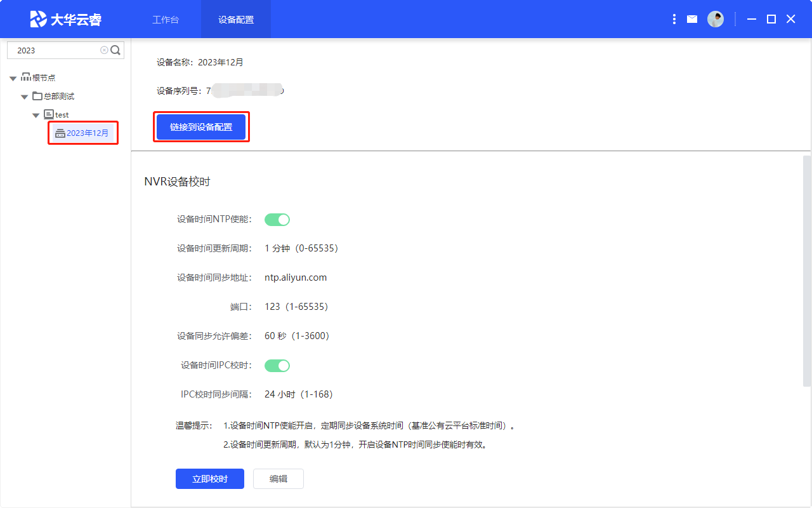The width and height of the screenshot is (812, 508).
Task: Click the Dahua Cloud logo
Action: (65, 19)
